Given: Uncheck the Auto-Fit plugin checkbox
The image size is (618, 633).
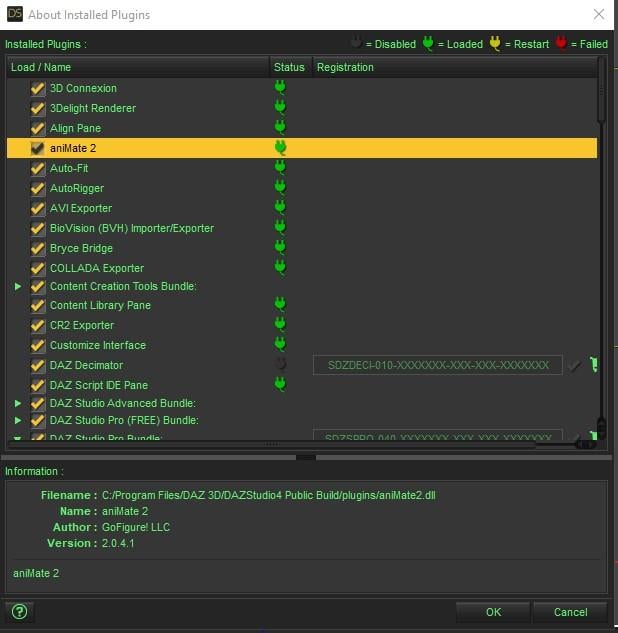Looking at the screenshot, I should tap(38, 168).
